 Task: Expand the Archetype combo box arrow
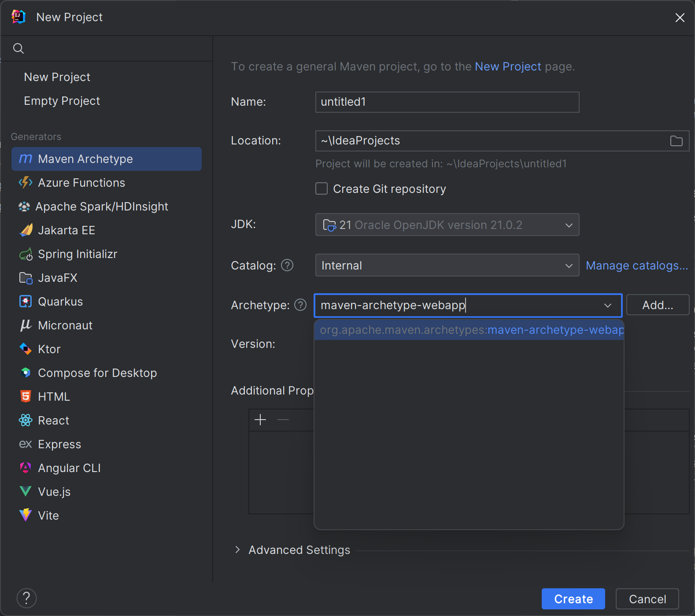pos(608,305)
